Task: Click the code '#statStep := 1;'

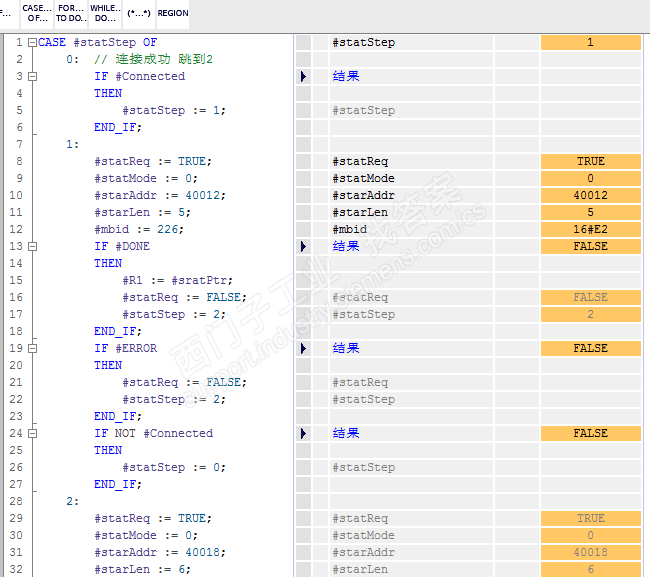Action: point(174,111)
